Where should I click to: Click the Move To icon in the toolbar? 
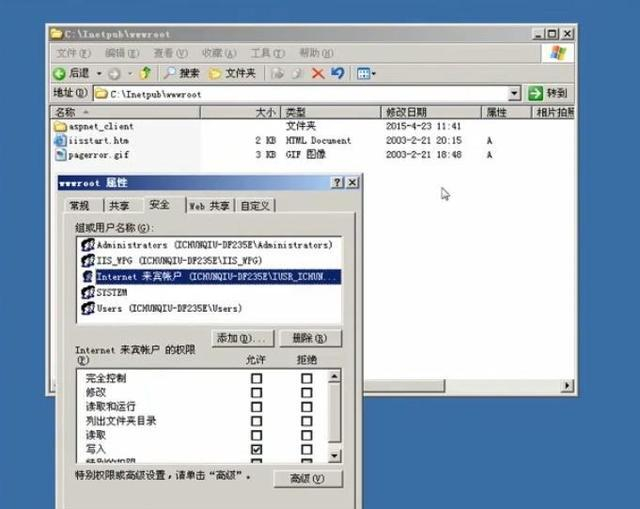click(x=278, y=73)
